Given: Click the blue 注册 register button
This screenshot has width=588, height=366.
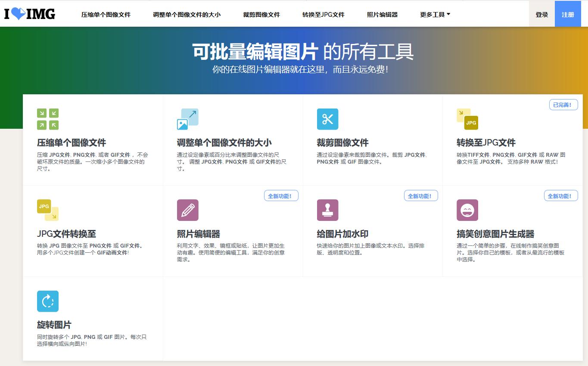Looking at the screenshot, I should tap(568, 14).
